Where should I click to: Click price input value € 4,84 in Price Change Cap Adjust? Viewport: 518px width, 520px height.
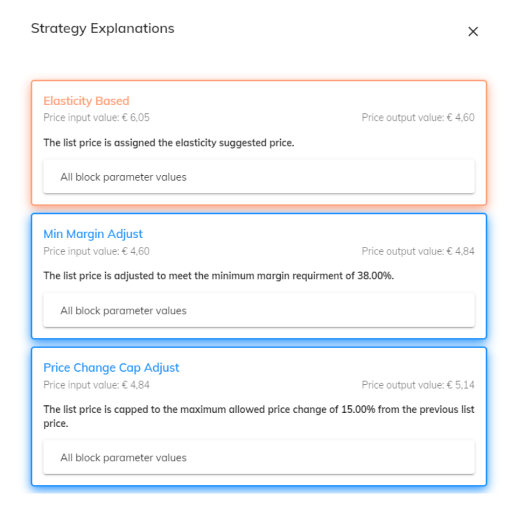coord(96,385)
